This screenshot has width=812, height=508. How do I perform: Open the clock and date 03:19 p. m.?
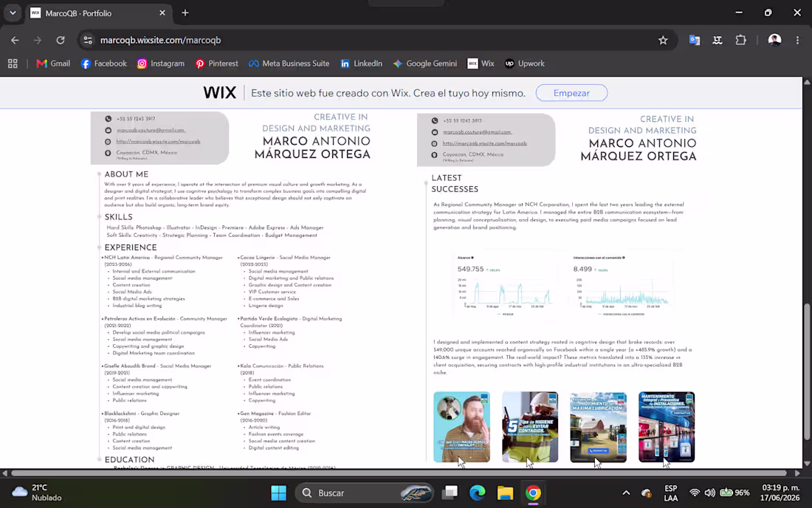(780, 492)
